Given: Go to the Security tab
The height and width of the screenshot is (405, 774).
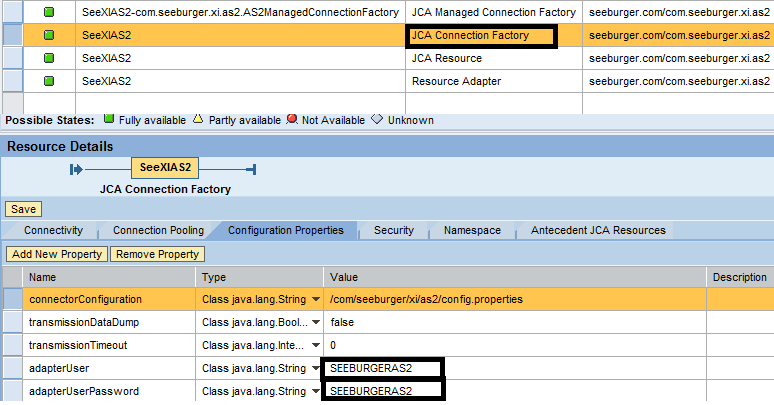Looking at the screenshot, I should [x=393, y=230].
